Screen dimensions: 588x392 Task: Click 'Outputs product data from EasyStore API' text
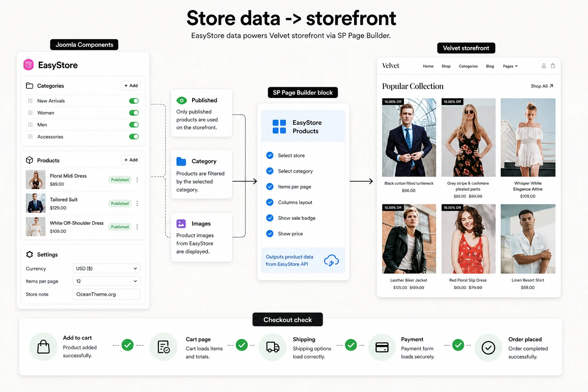[289, 260]
